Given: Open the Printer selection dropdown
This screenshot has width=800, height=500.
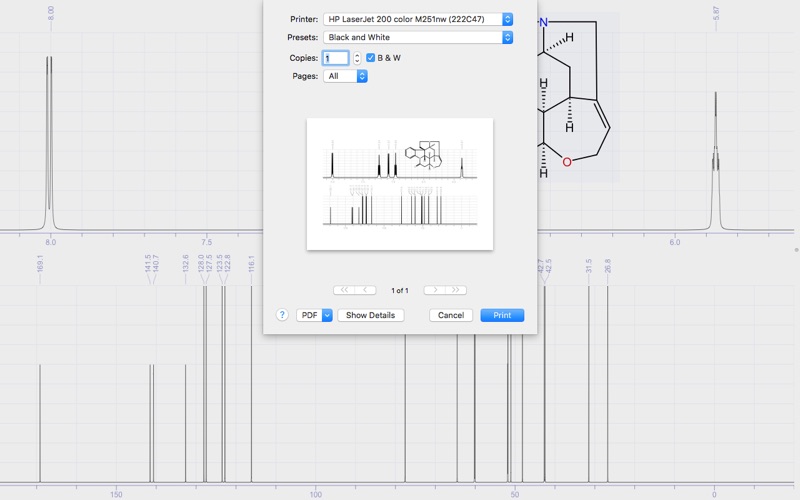Looking at the screenshot, I should coord(417,19).
